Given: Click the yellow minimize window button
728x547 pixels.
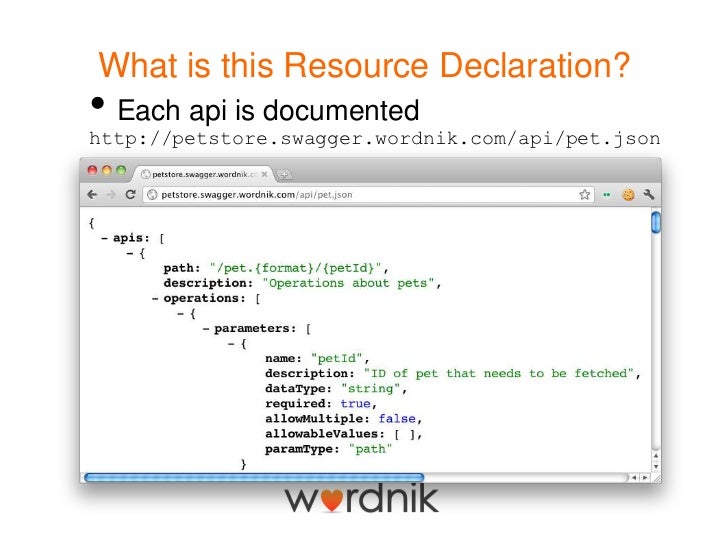Looking at the screenshot, I should (x=107, y=170).
